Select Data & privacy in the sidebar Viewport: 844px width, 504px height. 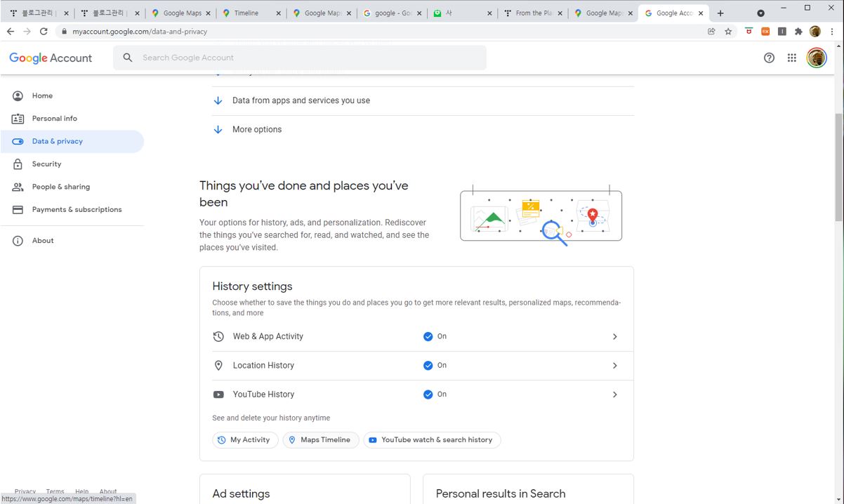[x=72, y=141]
